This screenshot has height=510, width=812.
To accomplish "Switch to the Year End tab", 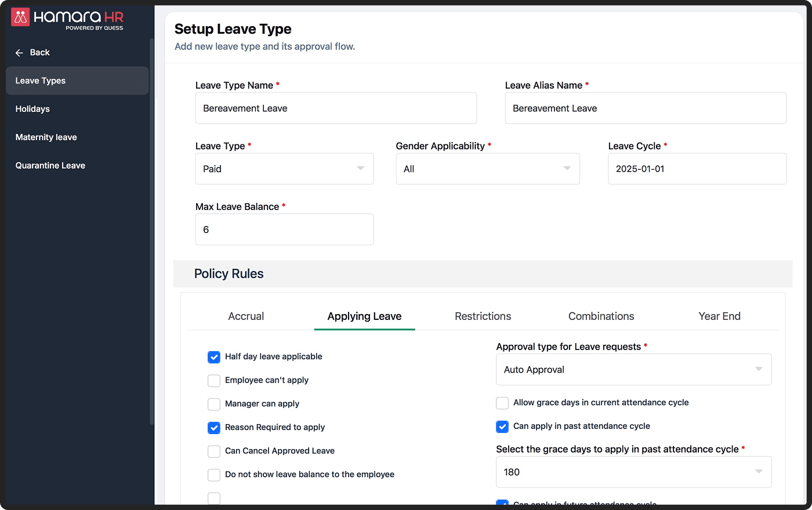I will (720, 316).
